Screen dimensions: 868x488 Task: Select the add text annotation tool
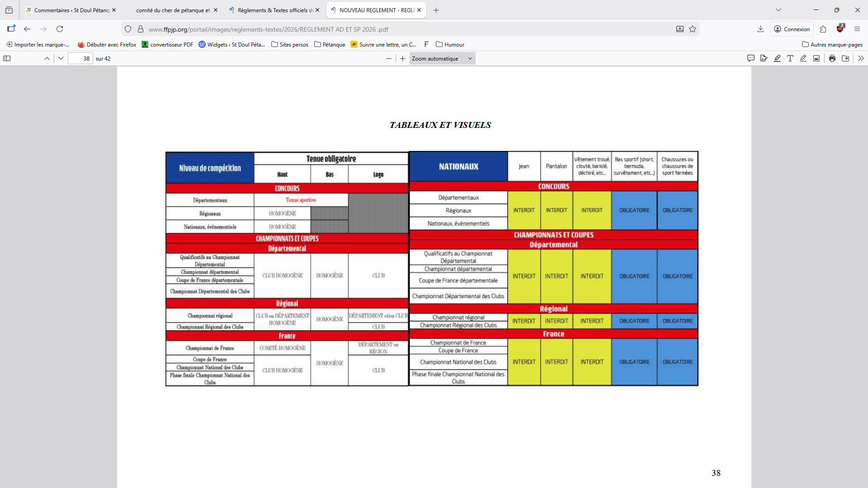click(790, 58)
